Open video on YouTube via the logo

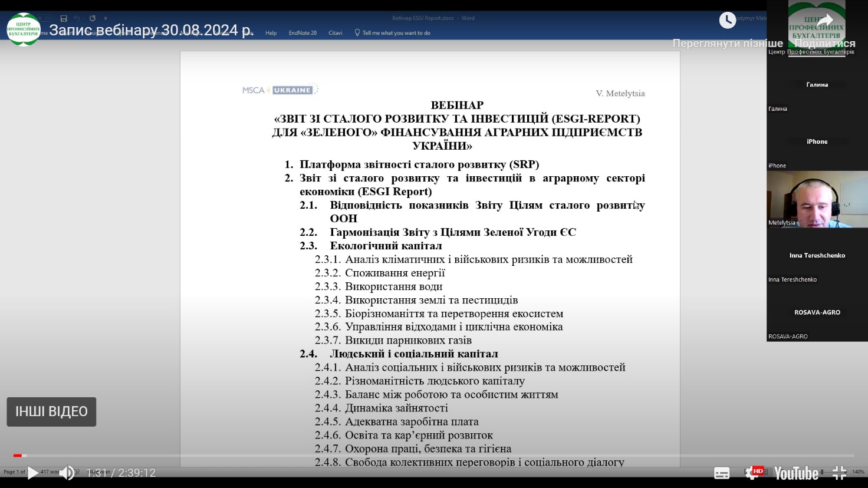tap(796, 473)
